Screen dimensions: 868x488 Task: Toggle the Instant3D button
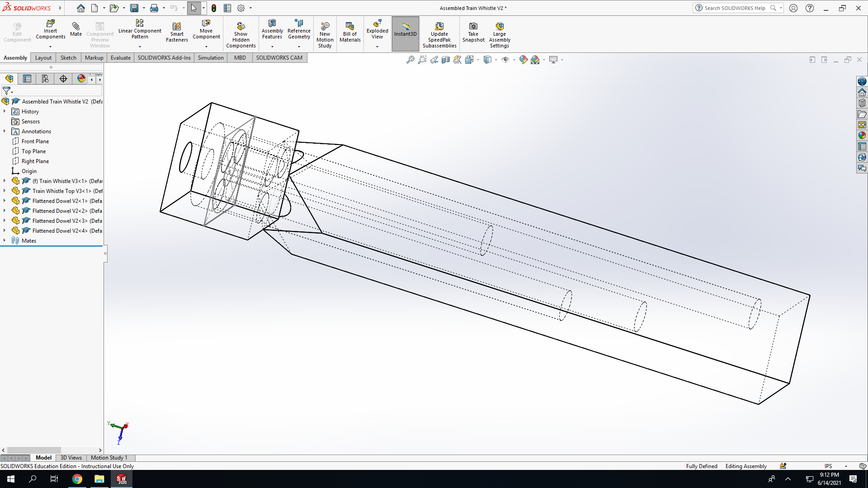pyautogui.click(x=406, y=33)
